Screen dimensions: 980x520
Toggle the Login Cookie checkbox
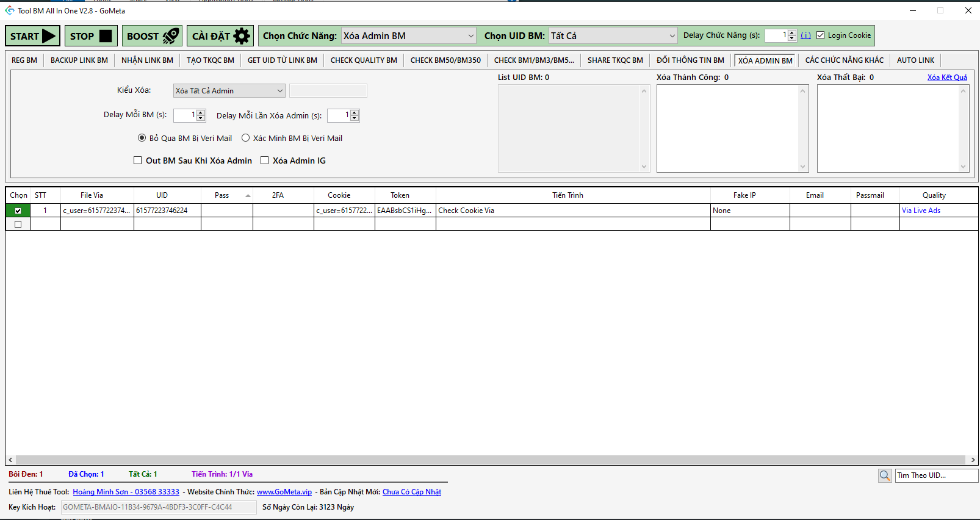point(820,35)
